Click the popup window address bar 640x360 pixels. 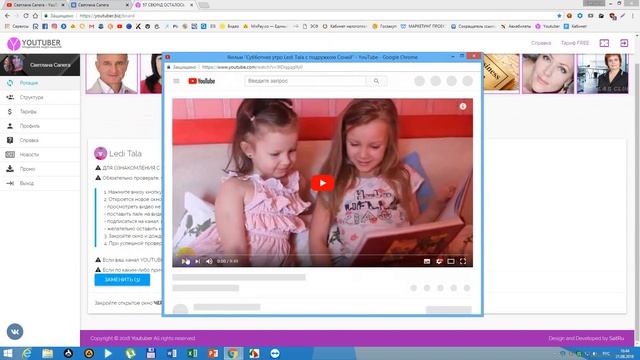(x=322, y=67)
